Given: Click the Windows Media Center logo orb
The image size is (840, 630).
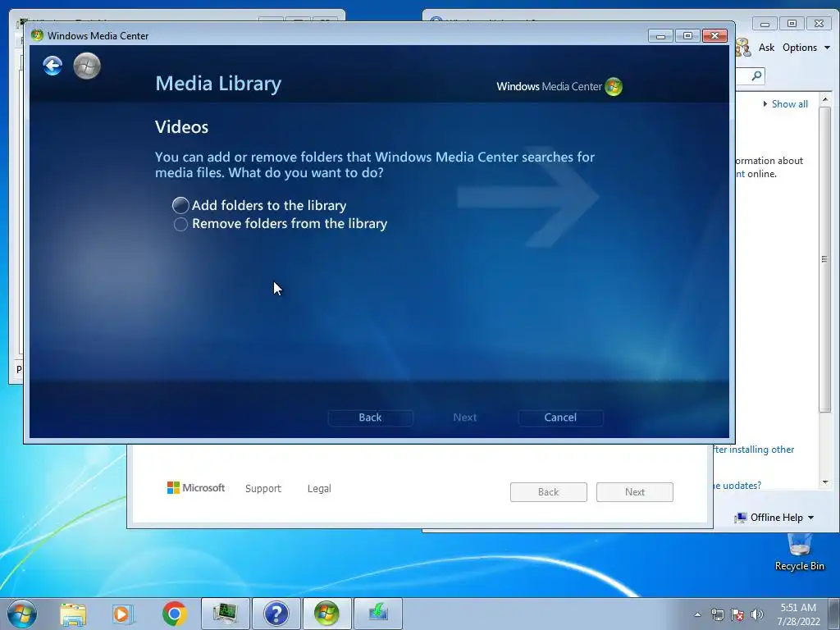Looking at the screenshot, I should 614,87.
